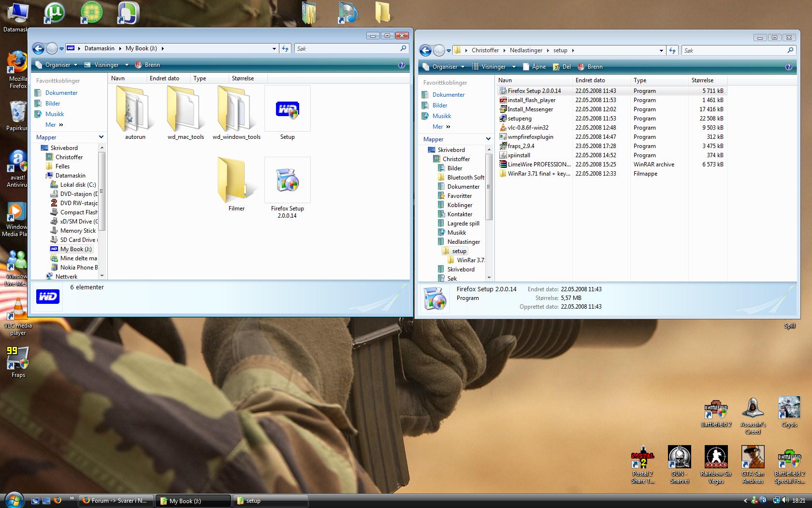Screen dimensions: 812x508
Task: Launch the Postal 2 Share shortcut
Action: pos(642,465)
